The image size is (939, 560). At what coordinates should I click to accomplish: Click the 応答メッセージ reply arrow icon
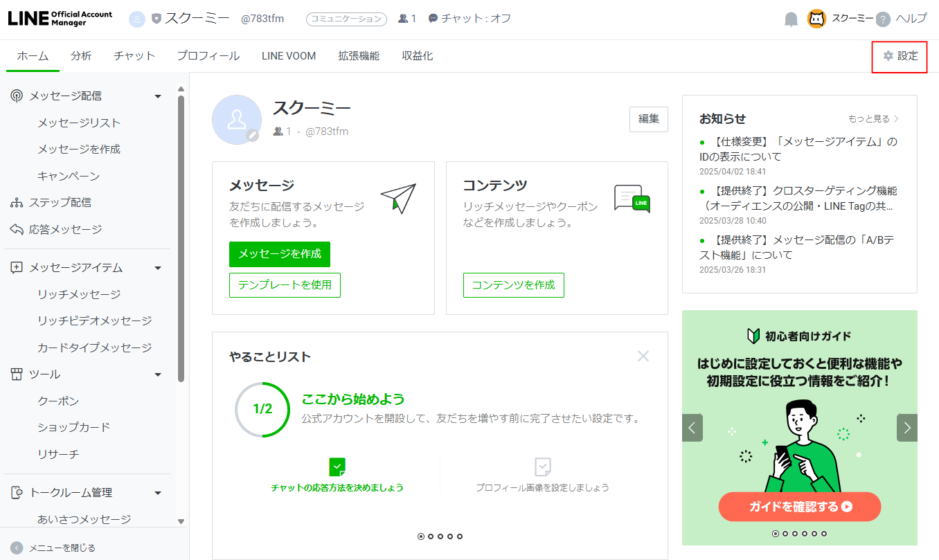[17, 229]
